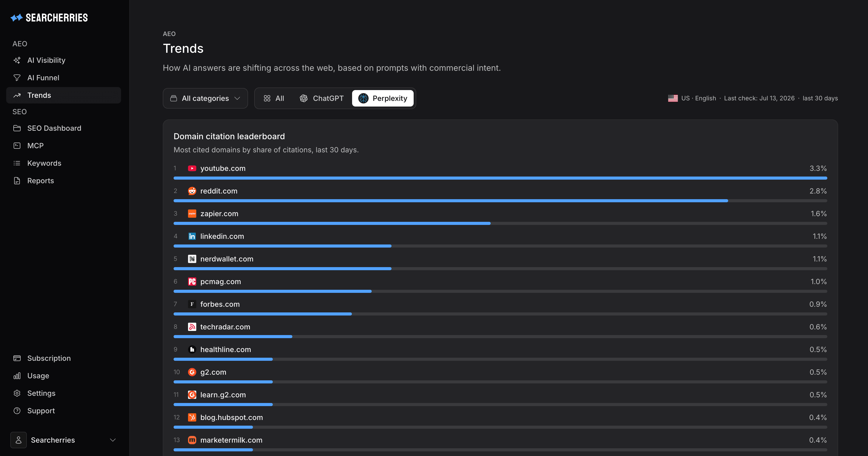Viewport: 868px width, 456px height.
Task: Switch to the All engines tab
Action: pyautogui.click(x=274, y=98)
